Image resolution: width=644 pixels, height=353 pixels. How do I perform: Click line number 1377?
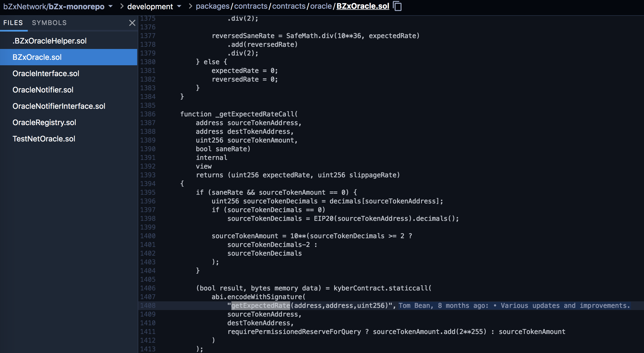(x=148, y=36)
